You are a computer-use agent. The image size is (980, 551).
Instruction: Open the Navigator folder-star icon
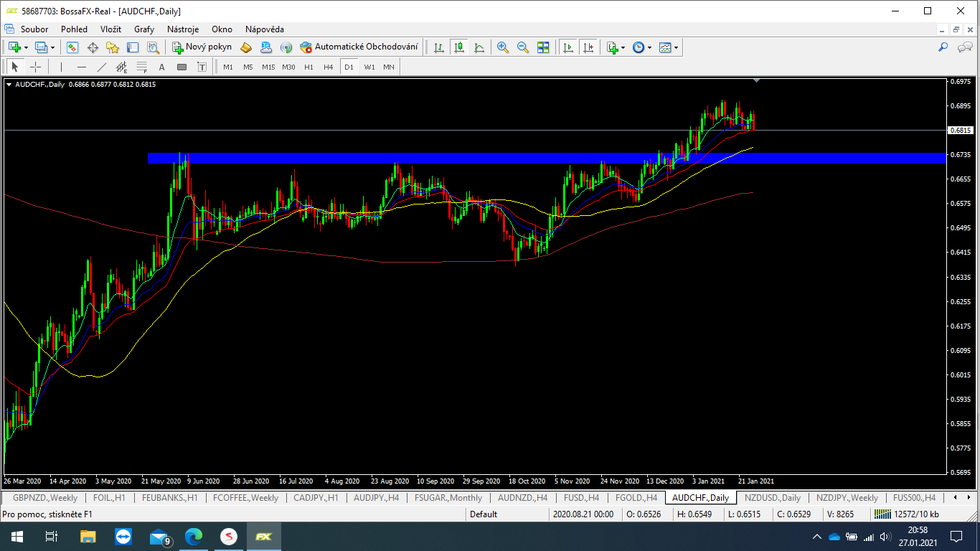(x=113, y=47)
